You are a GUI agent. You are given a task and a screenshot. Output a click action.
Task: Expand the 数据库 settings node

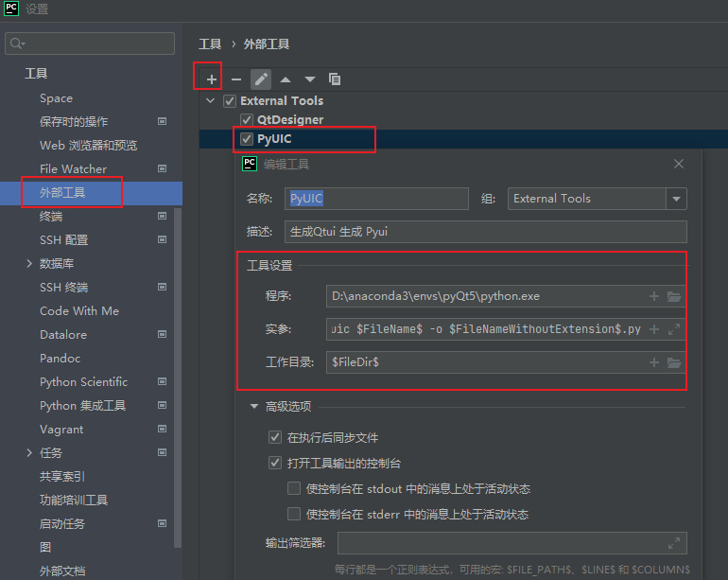(29, 264)
